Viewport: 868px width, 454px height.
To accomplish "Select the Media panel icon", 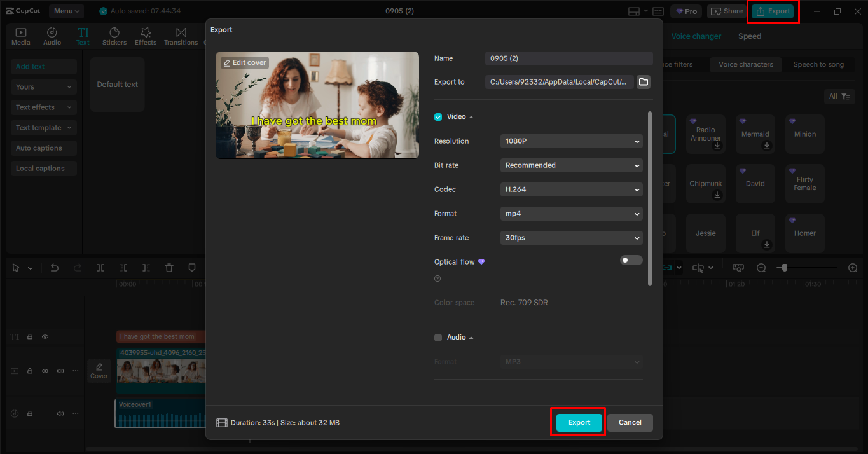I will pyautogui.click(x=20, y=35).
